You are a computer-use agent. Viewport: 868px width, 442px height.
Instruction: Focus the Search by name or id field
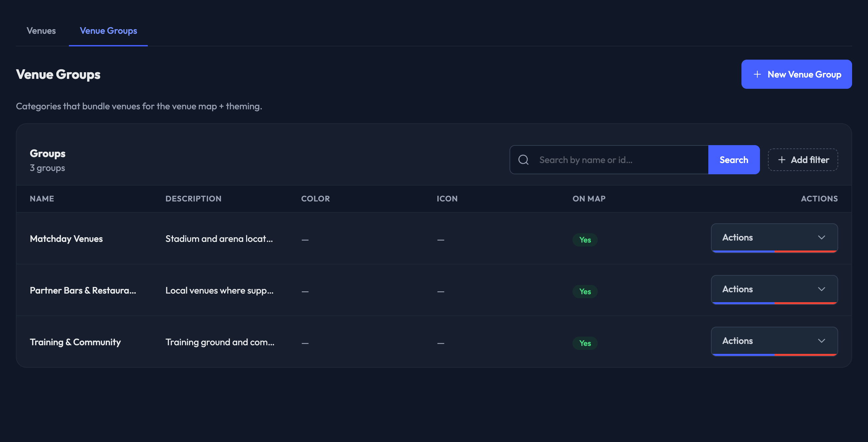[609, 160]
